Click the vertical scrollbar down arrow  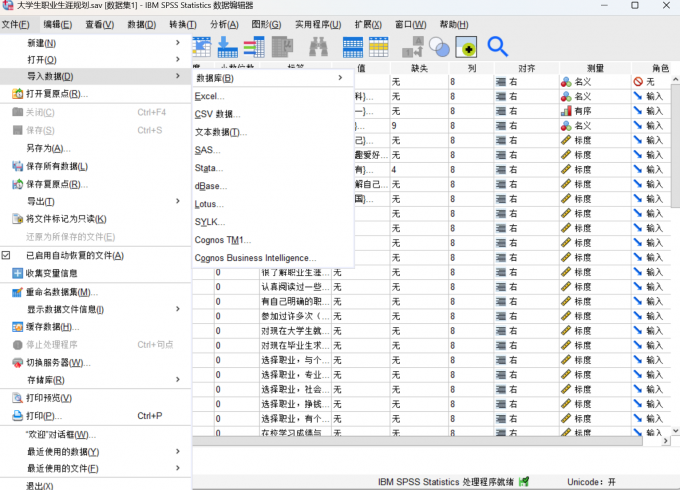pyautogui.click(x=675, y=431)
